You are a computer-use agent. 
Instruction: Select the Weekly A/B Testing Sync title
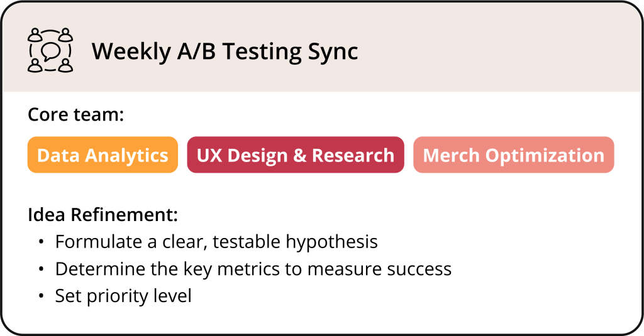point(225,51)
